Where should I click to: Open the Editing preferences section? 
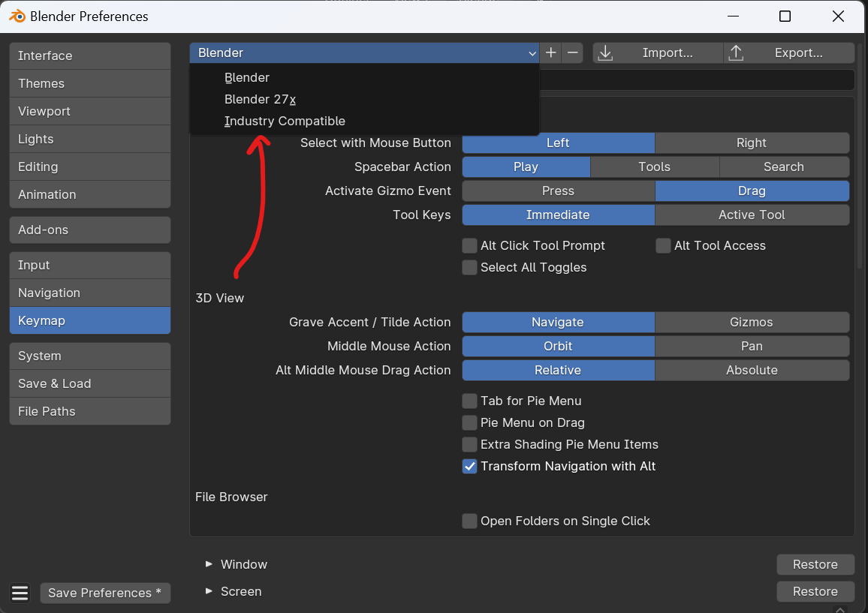[89, 167]
